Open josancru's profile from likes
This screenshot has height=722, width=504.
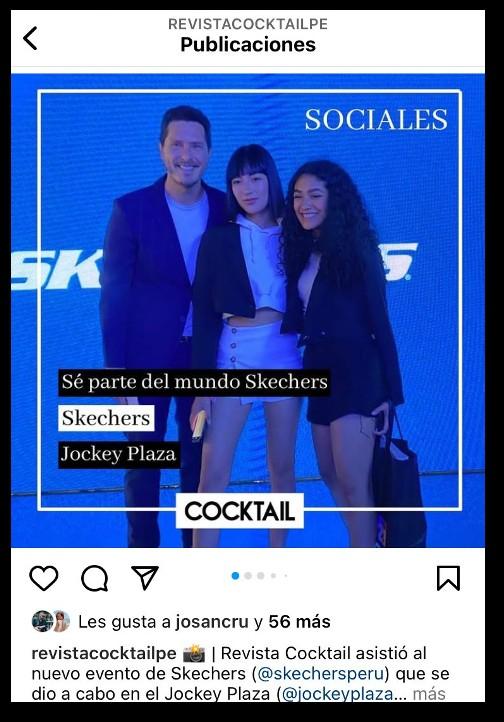click(212, 622)
